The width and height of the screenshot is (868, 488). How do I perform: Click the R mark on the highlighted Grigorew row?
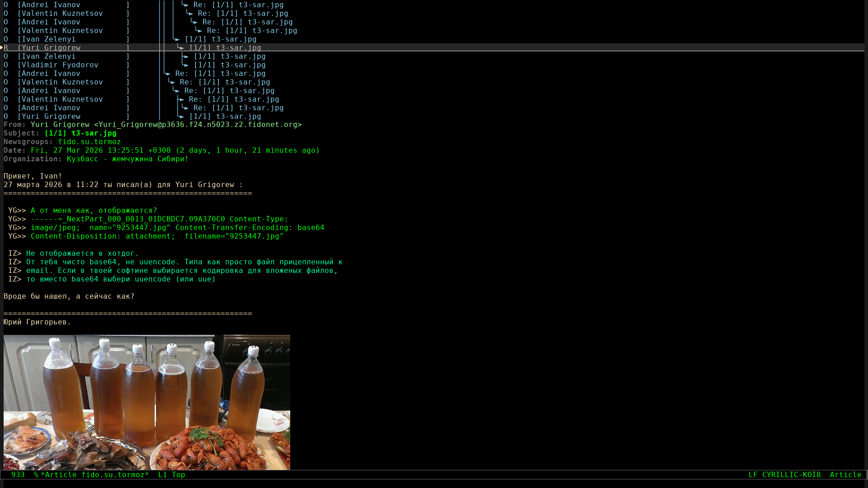point(6,48)
